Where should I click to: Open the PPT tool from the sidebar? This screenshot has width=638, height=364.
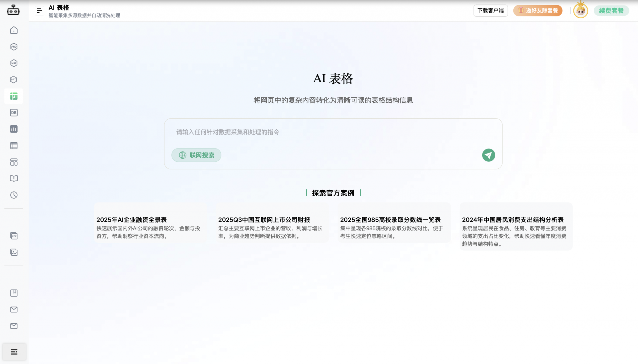[x=14, y=79]
